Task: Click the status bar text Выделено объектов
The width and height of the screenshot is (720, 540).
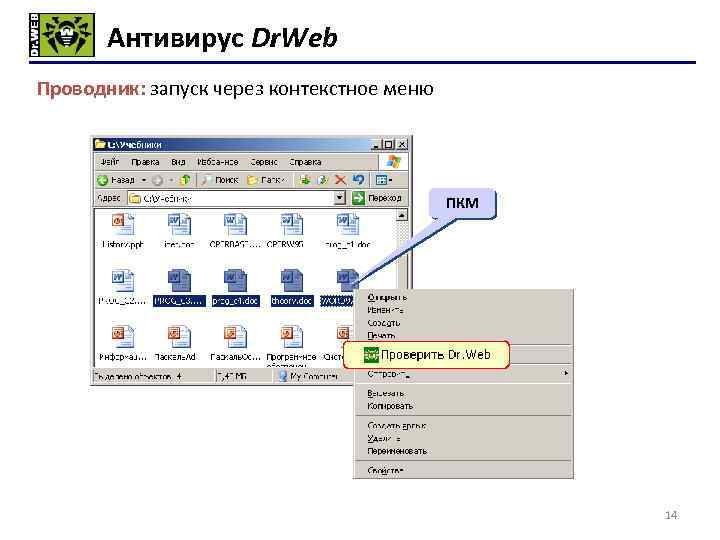Action: click(x=137, y=377)
